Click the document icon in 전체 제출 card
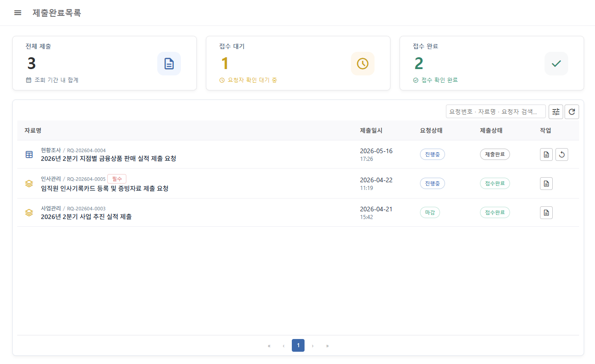 (169, 64)
